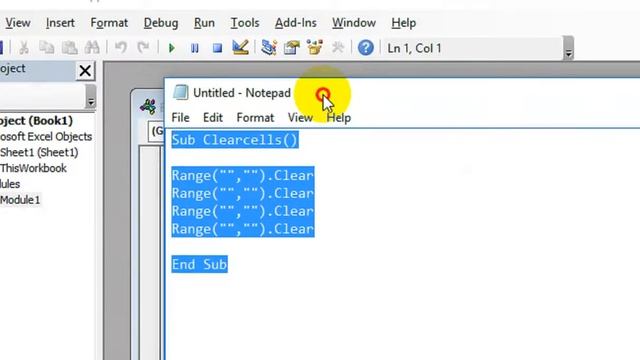Click the Ln 1, Col 1 position indicator

pyautogui.click(x=414, y=48)
